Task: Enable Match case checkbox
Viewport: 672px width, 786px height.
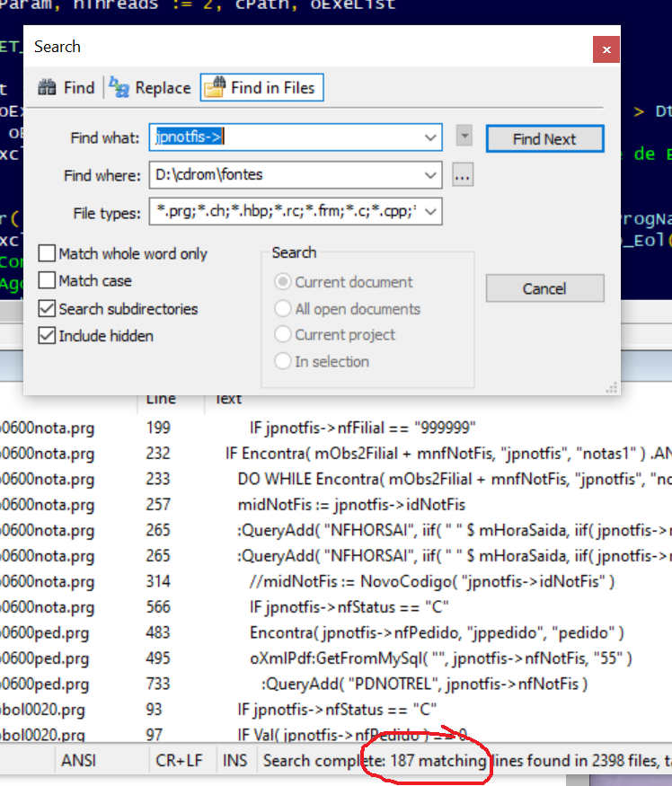Action: pyautogui.click(x=47, y=281)
